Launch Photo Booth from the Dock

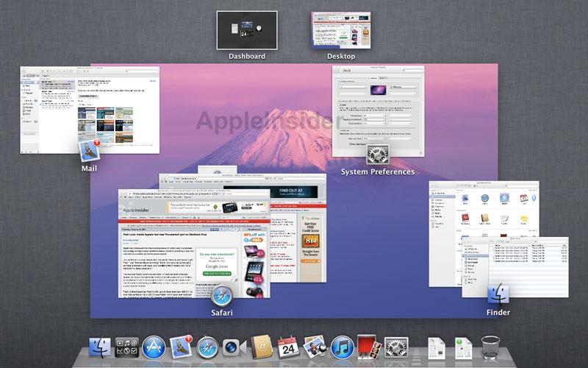click(369, 347)
